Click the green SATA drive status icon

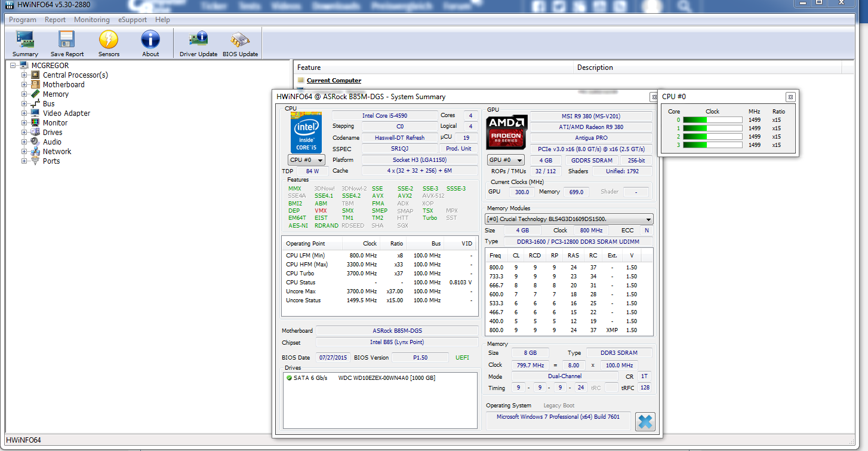coord(289,378)
